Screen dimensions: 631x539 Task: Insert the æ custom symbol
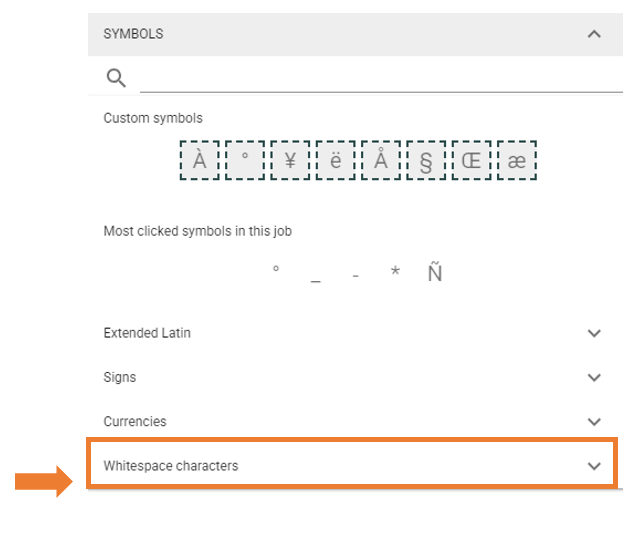point(517,160)
